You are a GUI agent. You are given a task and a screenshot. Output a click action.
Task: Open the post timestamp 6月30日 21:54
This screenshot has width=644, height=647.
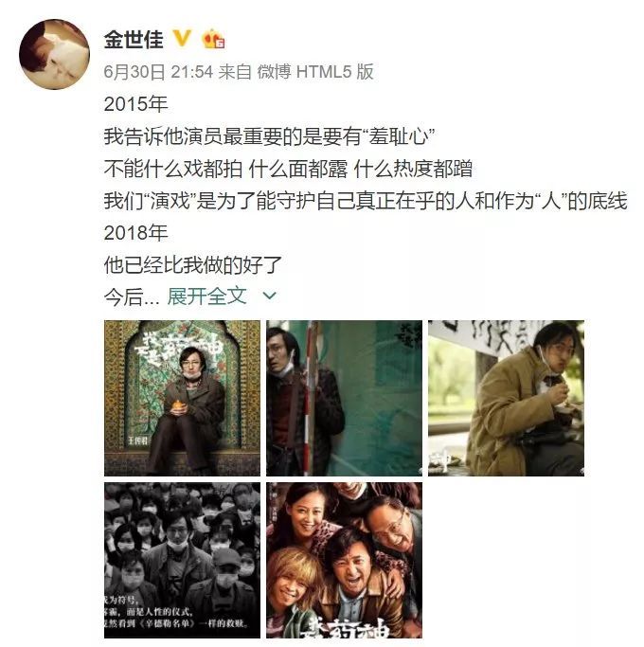point(158,72)
